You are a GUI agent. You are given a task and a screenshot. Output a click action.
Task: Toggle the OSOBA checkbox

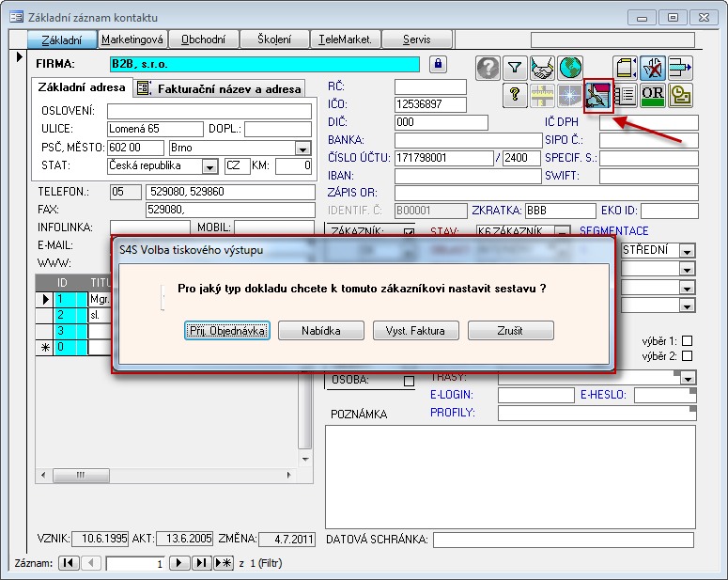point(409,381)
